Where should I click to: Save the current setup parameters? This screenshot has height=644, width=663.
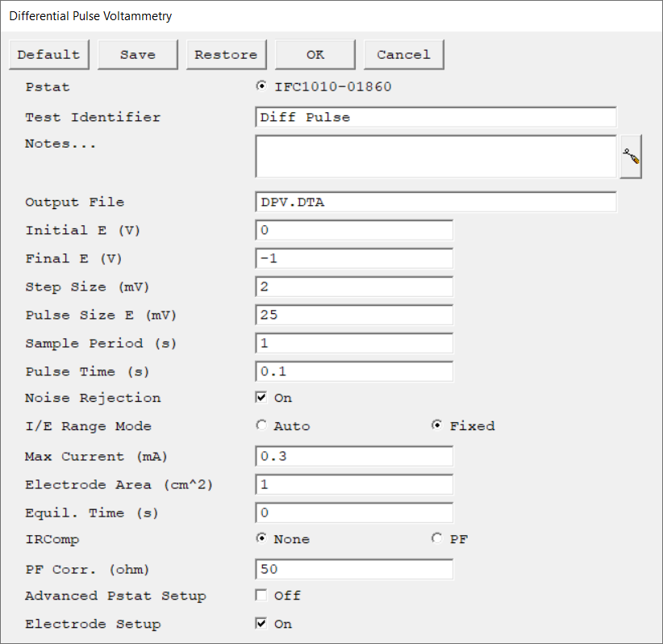pyautogui.click(x=138, y=55)
